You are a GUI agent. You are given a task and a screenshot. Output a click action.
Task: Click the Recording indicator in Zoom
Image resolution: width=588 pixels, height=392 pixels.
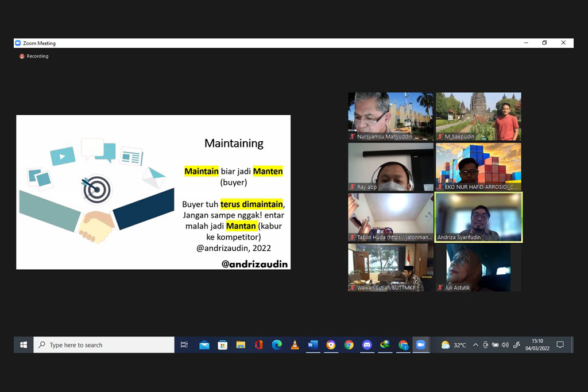(34, 56)
